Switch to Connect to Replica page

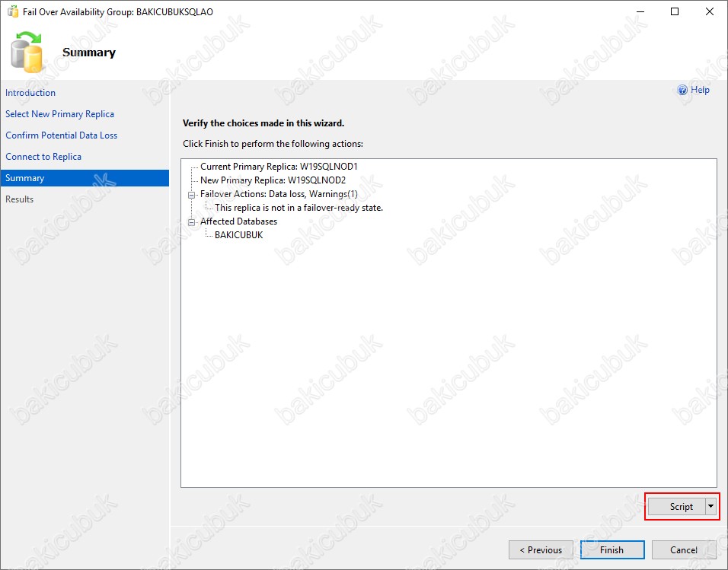click(43, 157)
